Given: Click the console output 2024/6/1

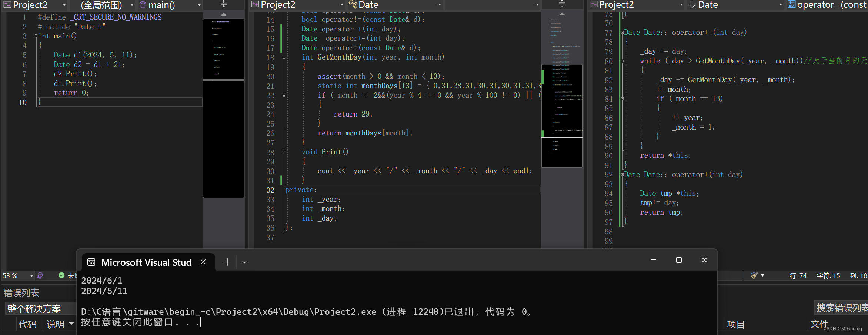Looking at the screenshot, I should [102, 281].
